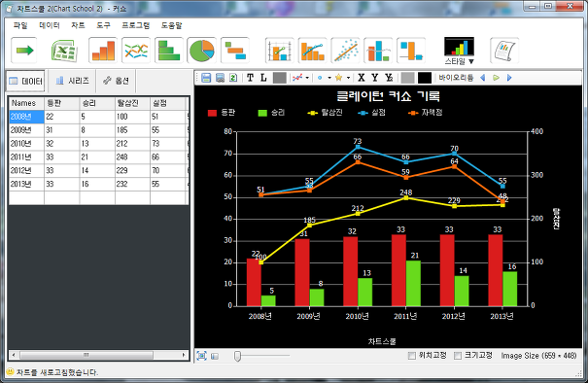Click the black color swatch
The width and height of the screenshot is (588, 383).
click(425, 78)
